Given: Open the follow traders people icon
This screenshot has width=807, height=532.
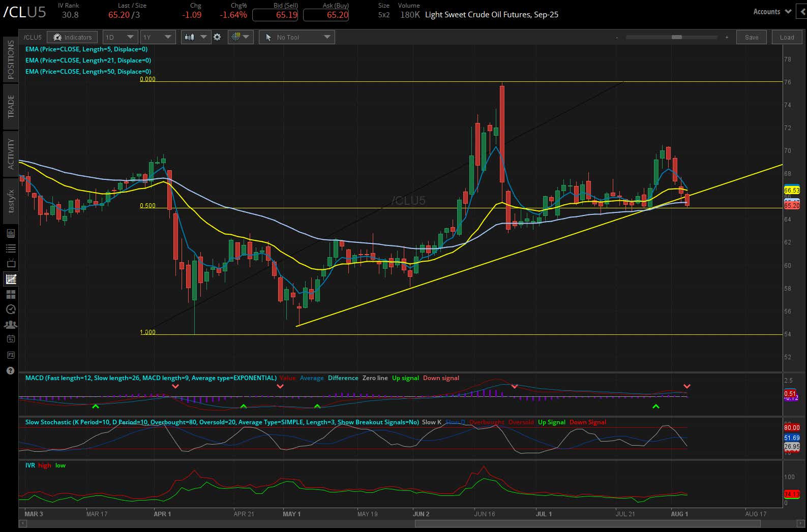Looking at the screenshot, I should tap(11, 324).
